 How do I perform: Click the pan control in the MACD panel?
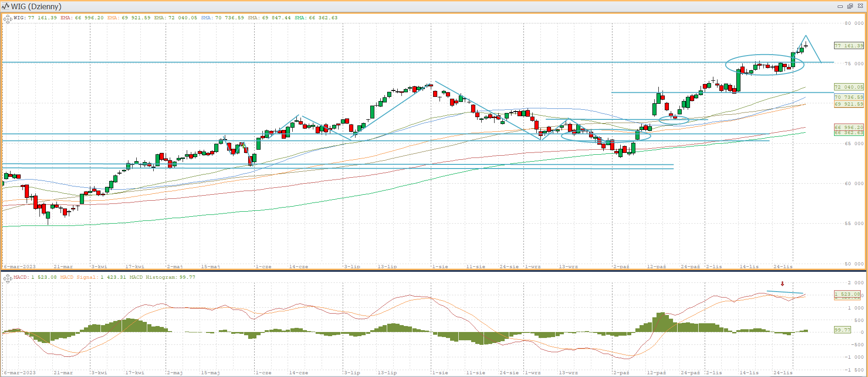(x=8, y=278)
